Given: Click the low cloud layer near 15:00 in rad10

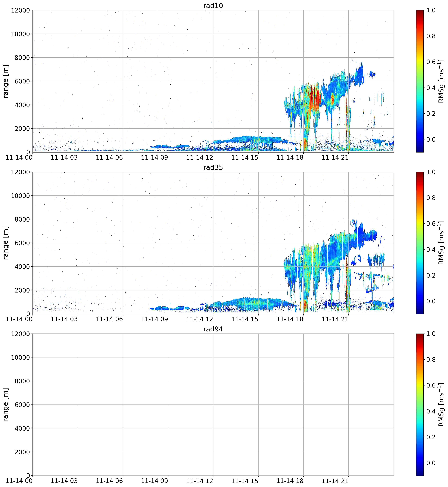Looking at the screenshot, I should coord(252,140).
